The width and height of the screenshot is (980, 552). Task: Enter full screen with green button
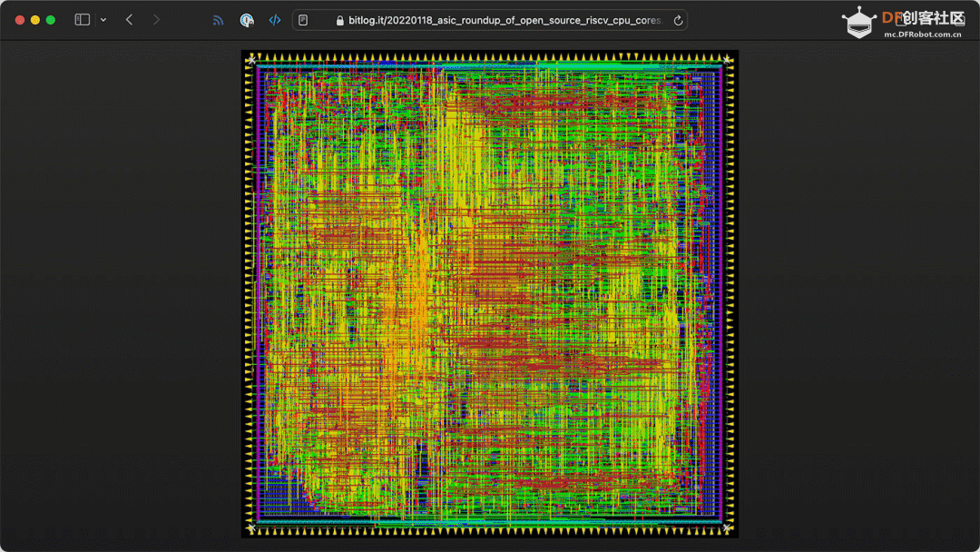[x=51, y=20]
